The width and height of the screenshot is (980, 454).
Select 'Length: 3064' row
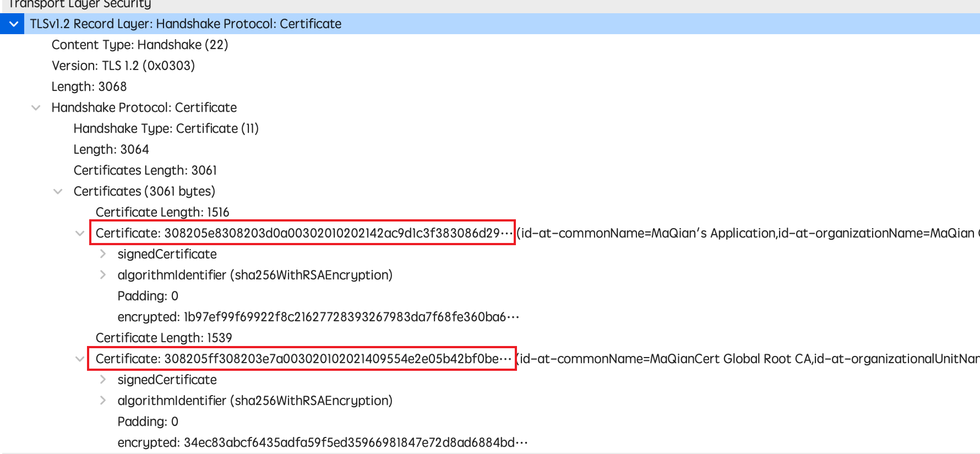point(111,149)
